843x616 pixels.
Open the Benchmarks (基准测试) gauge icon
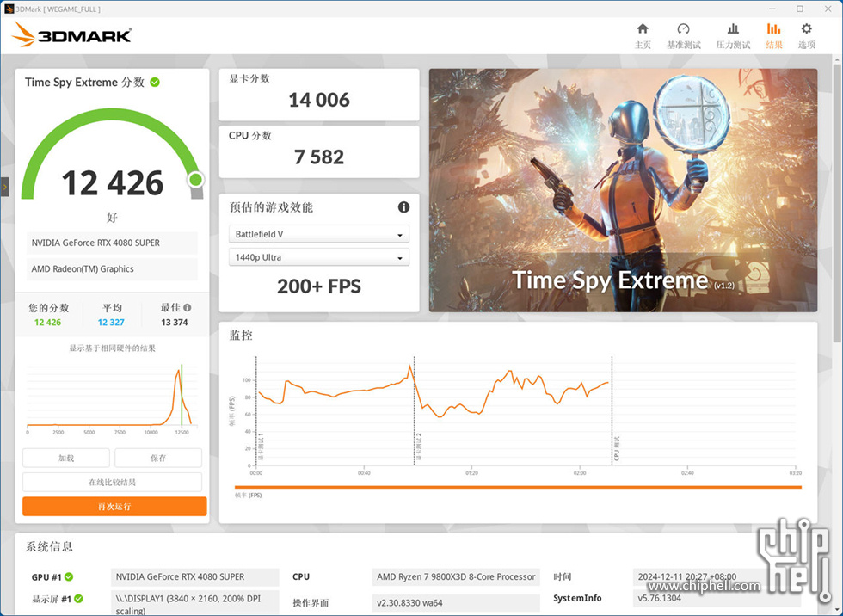point(683,29)
